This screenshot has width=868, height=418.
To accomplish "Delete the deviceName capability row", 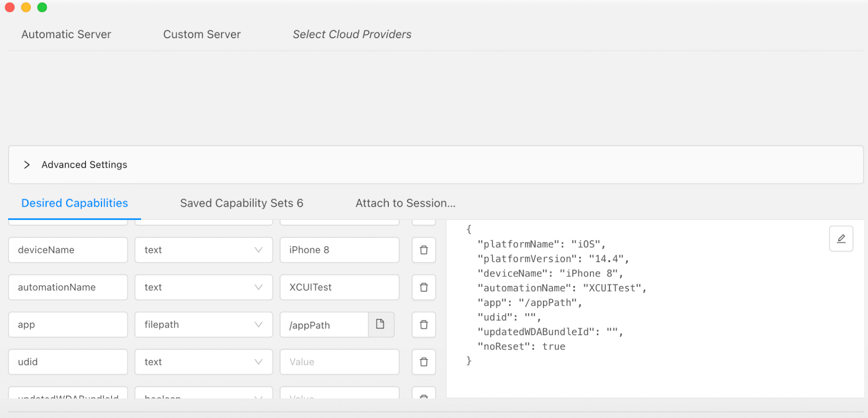I will pos(424,250).
